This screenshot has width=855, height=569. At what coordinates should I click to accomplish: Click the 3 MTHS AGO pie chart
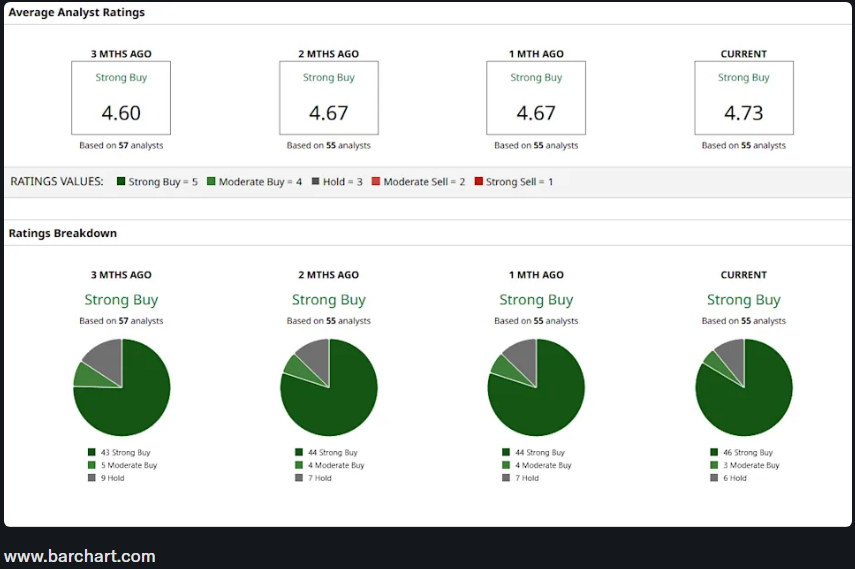tap(122, 387)
